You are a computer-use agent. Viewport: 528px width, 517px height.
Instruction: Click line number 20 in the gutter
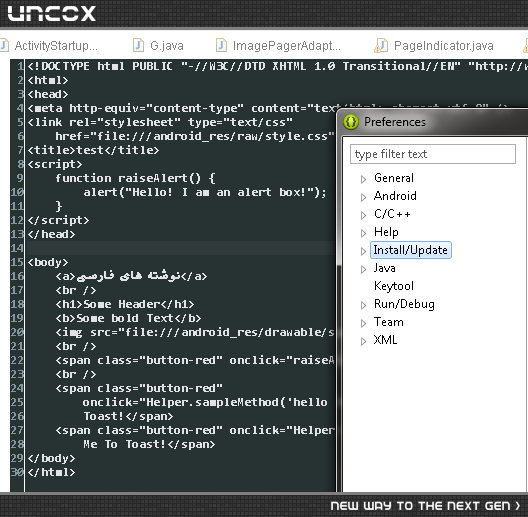point(17,332)
